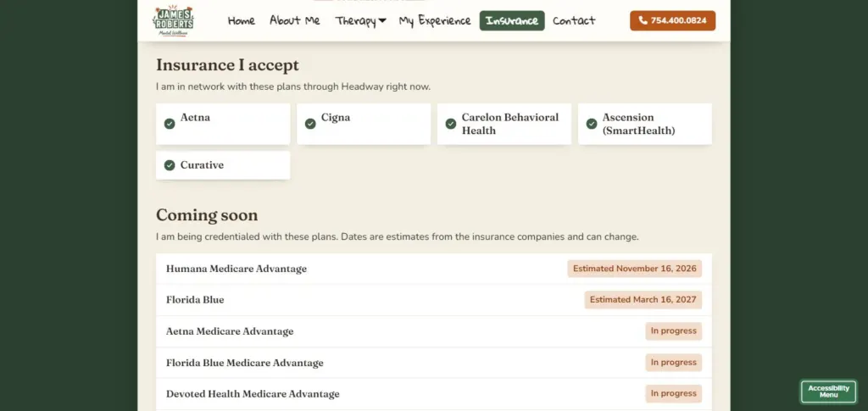Screen dimensions: 868x411
Task: Click the Cigna checkmark icon
Action: pos(310,124)
